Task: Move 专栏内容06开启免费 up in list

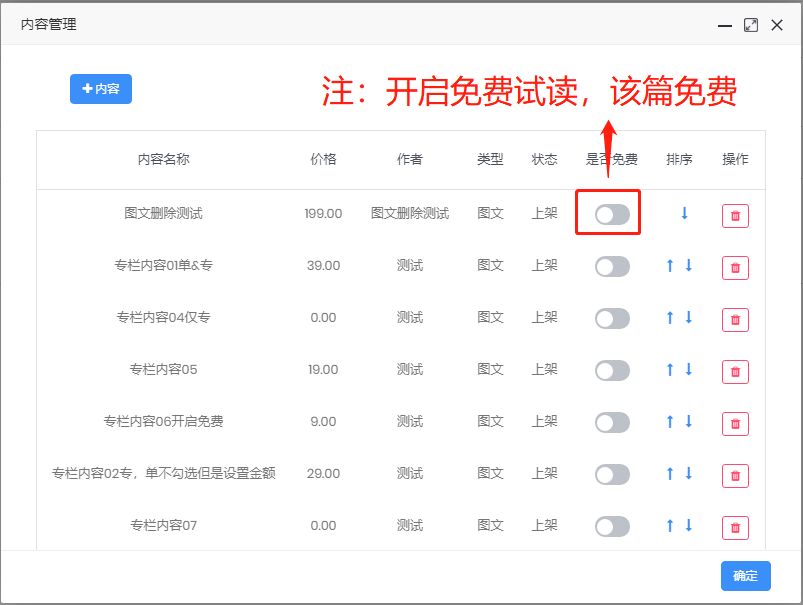Action: (x=670, y=421)
